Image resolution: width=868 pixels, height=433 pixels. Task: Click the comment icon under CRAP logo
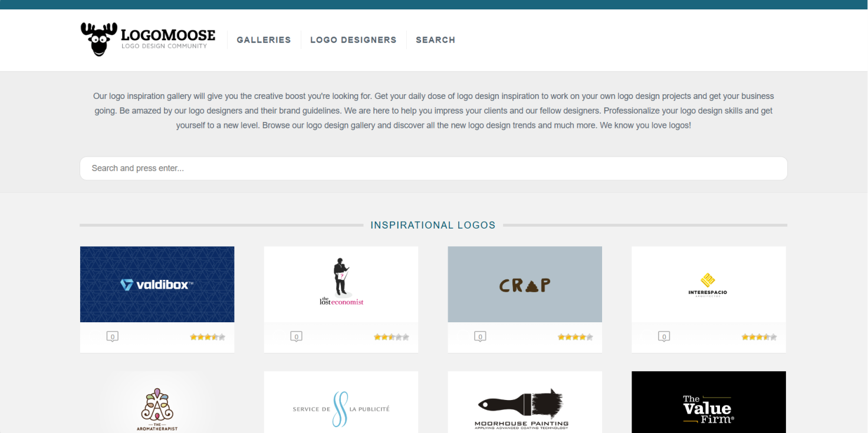click(x=481, y=336)
